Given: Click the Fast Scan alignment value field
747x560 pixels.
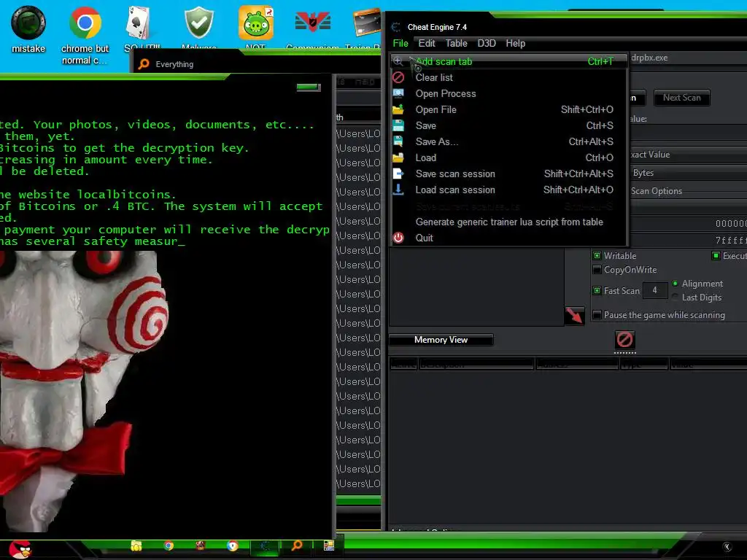Looking at the screenshot, I should pyautogui.click(x=654, y=290).
